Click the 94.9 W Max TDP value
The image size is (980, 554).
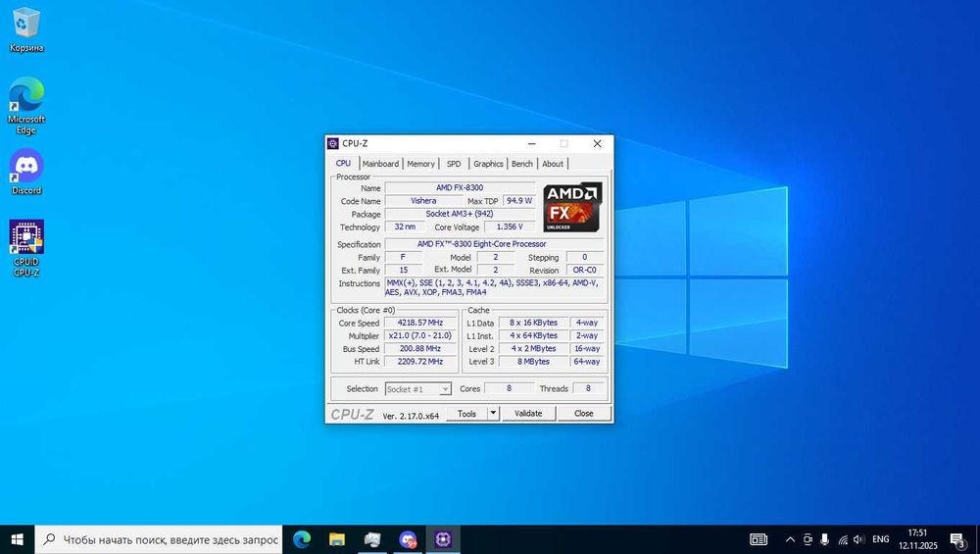tap(518, 201)
